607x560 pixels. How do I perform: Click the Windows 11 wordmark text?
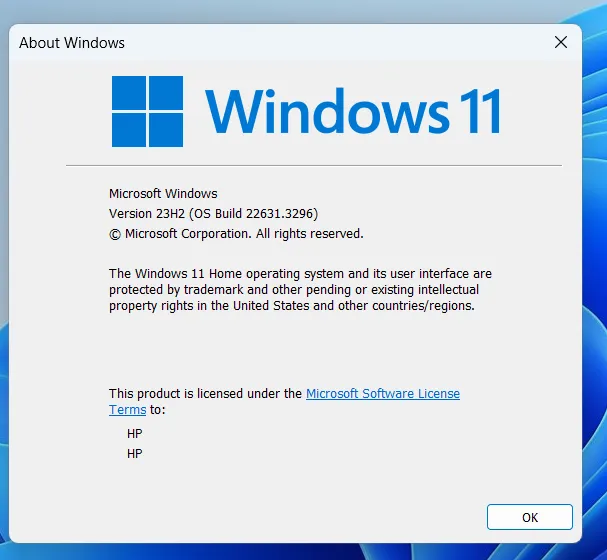pyautogui.click(x=353, y=111)
